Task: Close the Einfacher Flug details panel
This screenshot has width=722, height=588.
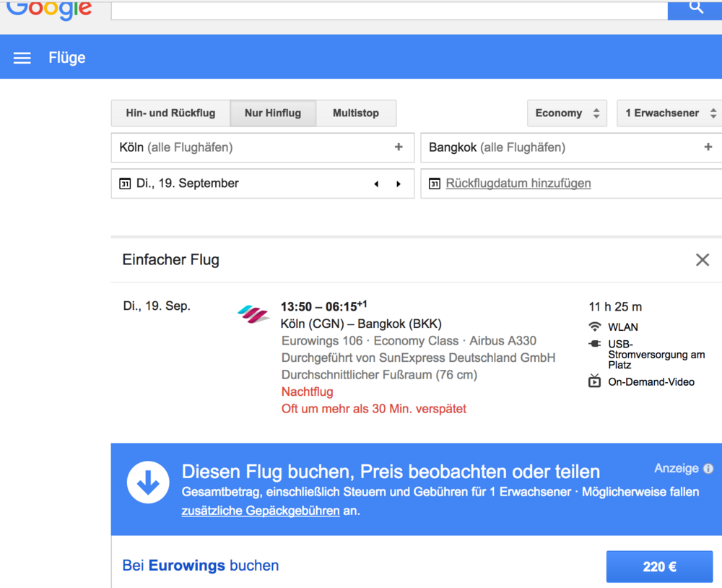Action: tap(702, 260)
